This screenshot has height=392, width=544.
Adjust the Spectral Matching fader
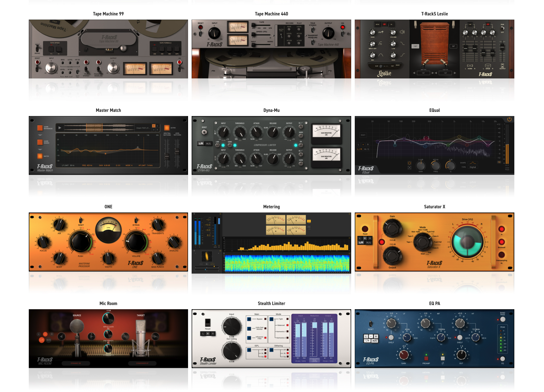tap(167, 156)
